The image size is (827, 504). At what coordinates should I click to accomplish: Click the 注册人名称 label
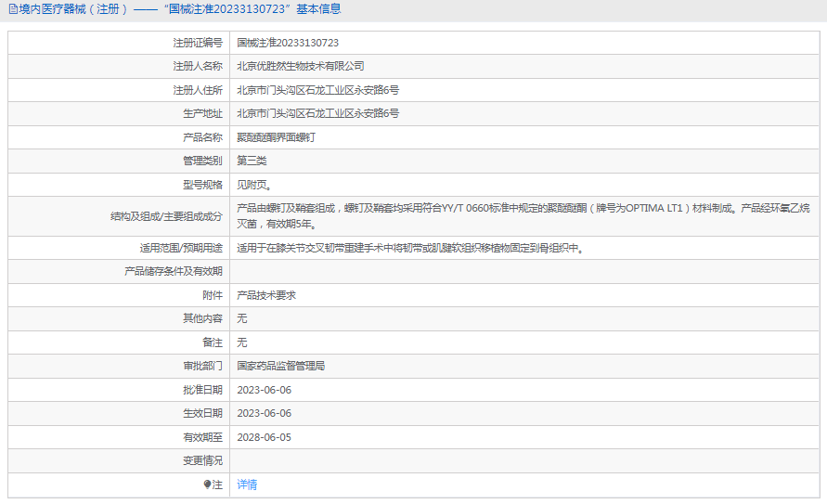pyautogui.click(x=198, y=66)
